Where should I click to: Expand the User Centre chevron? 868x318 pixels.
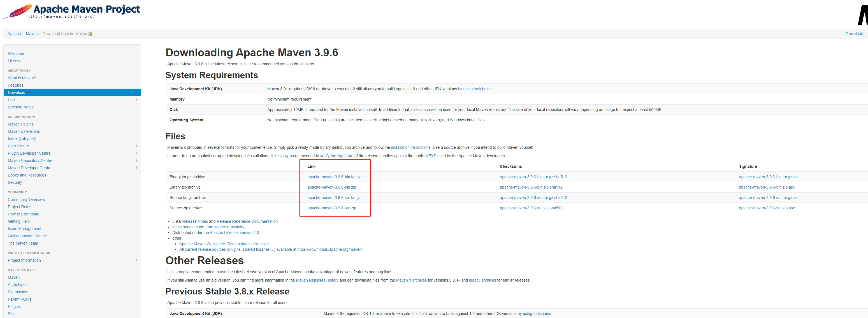[136, 146]
